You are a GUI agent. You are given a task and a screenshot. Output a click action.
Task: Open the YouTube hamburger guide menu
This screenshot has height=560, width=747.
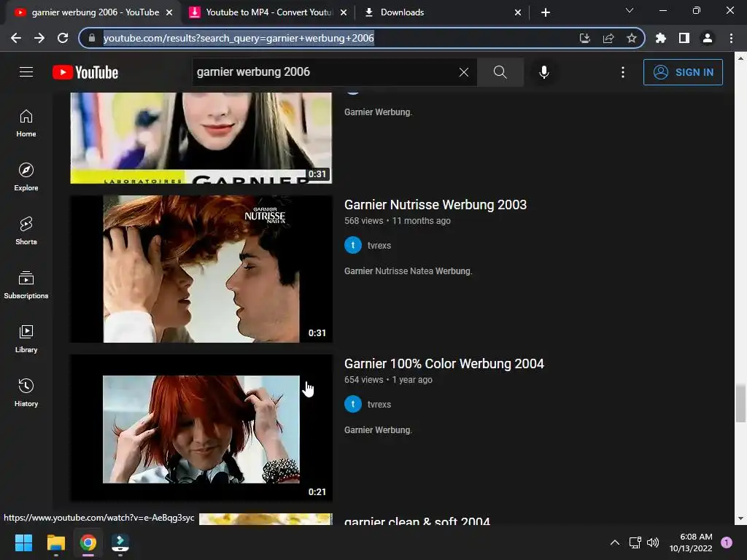click(x=26, y=72)
